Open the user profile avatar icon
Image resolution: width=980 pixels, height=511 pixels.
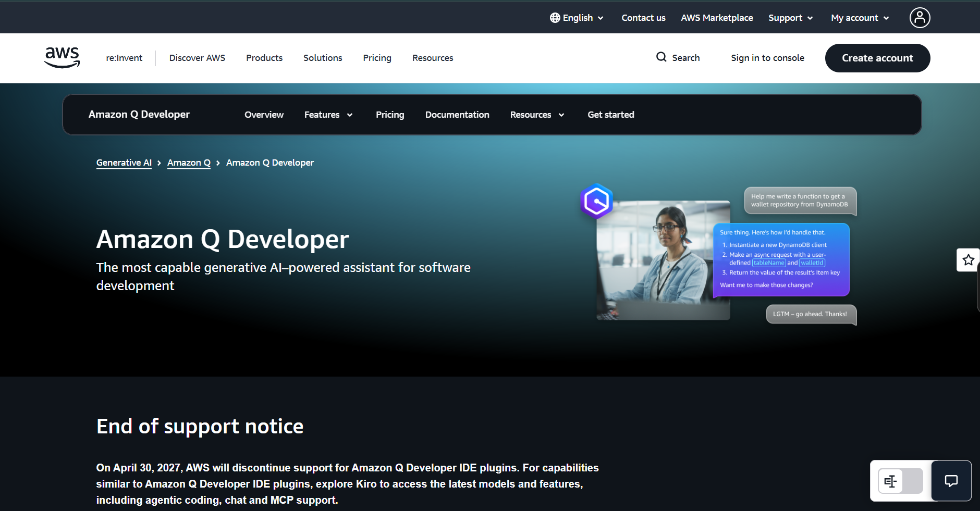point(920,18)
